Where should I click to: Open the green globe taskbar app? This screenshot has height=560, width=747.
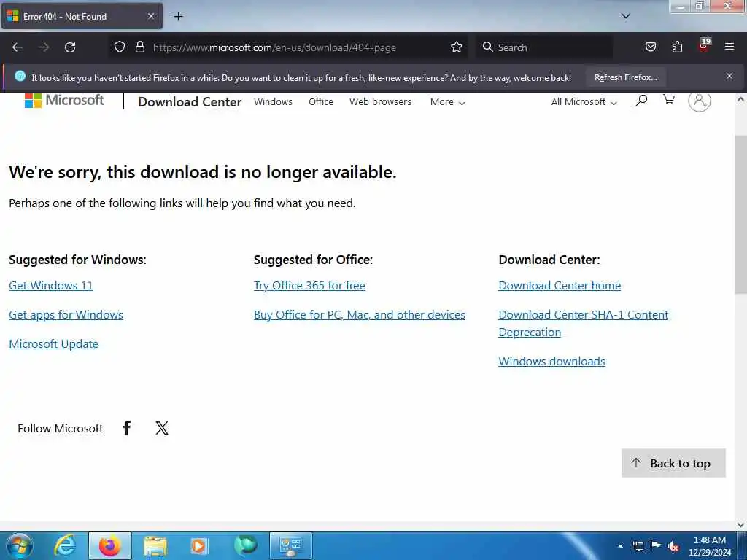click(245, 545)
